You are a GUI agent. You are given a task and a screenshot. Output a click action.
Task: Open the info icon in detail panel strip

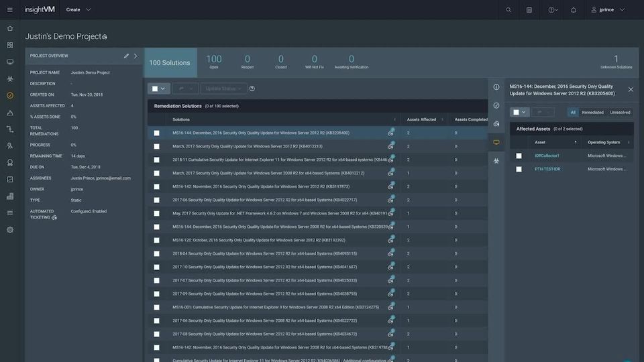point(496,87)
